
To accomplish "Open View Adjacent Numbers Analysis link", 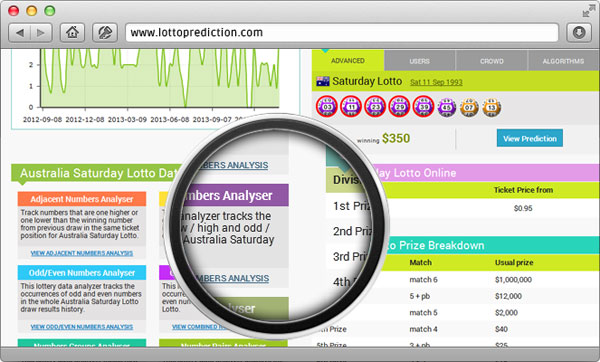I will point(82,253).
